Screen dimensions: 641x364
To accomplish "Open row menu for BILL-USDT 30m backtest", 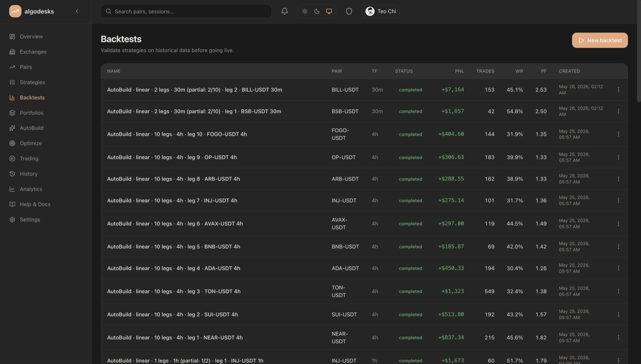I will (x=619, y=90).
